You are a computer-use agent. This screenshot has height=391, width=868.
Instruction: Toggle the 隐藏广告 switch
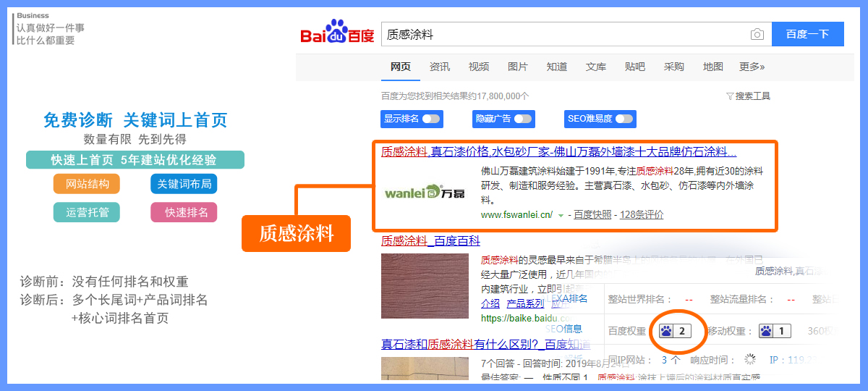[x=523, y=119]
